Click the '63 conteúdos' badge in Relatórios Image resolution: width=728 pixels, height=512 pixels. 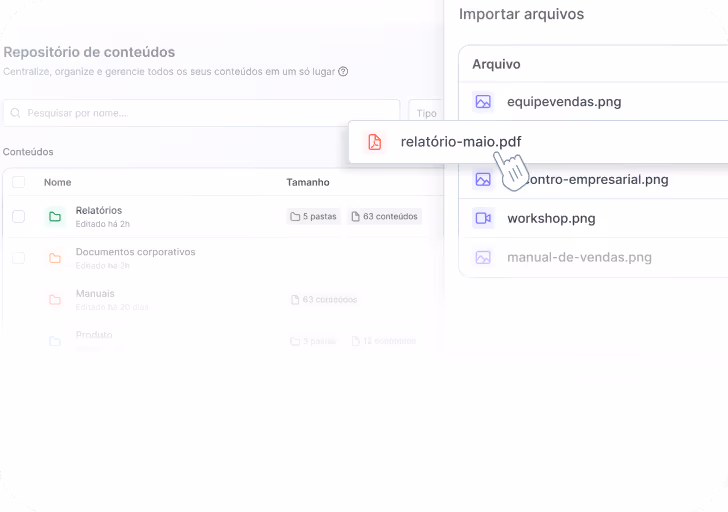(384, 216)
